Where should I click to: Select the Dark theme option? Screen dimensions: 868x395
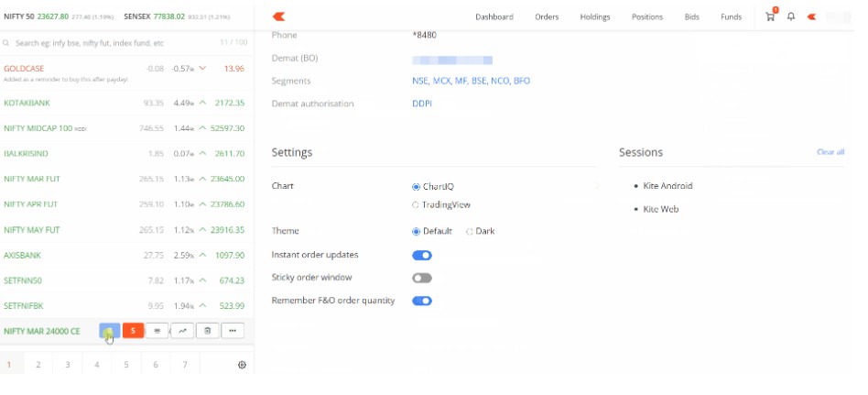(x=471, y=232)
